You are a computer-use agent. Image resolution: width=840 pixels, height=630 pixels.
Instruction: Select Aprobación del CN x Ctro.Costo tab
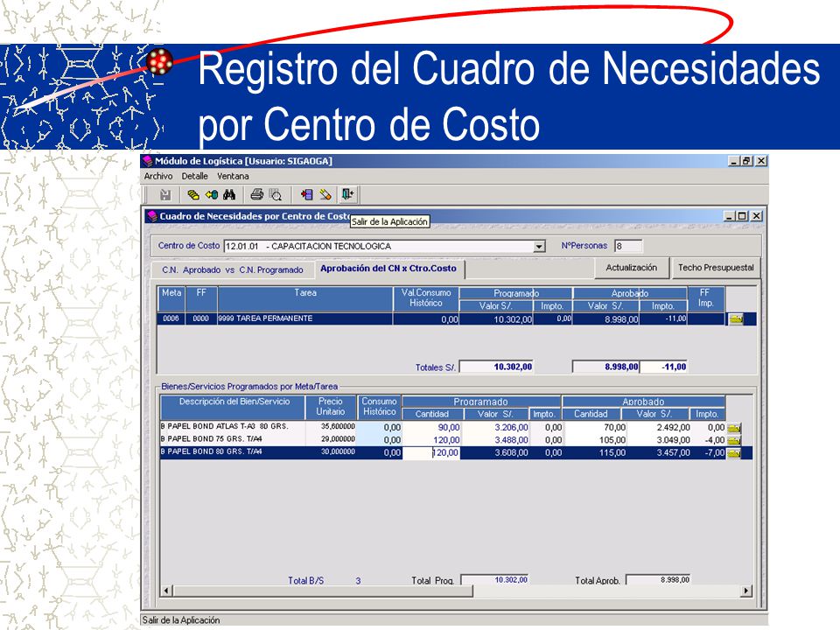click(x=388, y=269)
